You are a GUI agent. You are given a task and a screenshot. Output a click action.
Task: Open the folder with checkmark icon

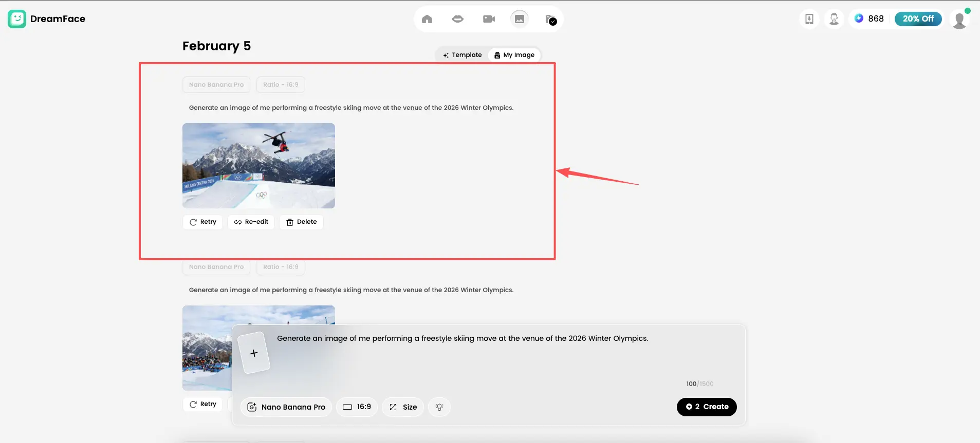(550, 20)
